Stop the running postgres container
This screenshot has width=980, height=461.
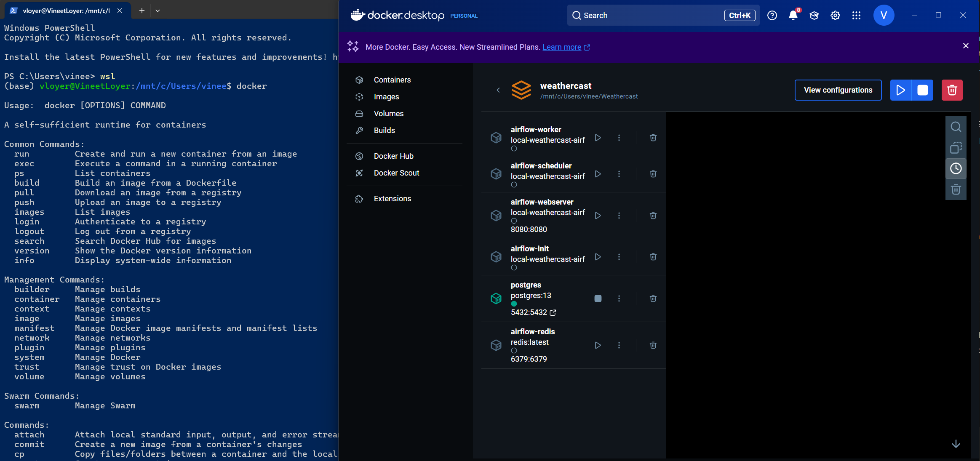(598, 298)
